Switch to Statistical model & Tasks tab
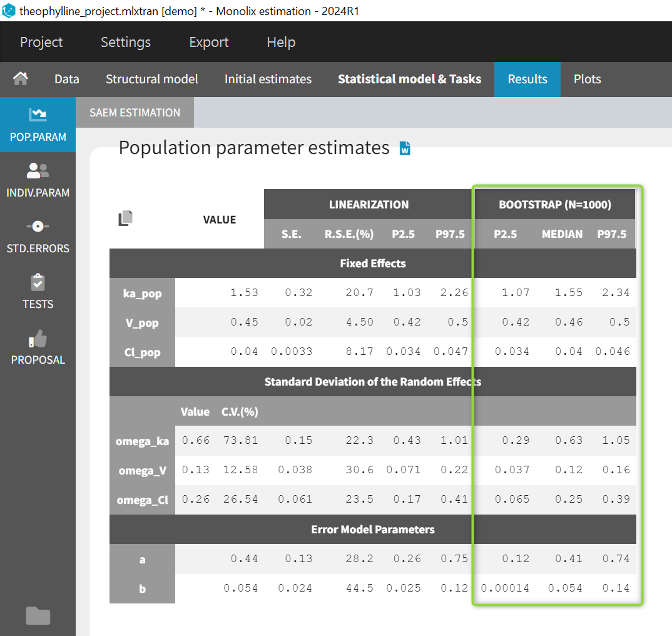 tap(409, 79)
